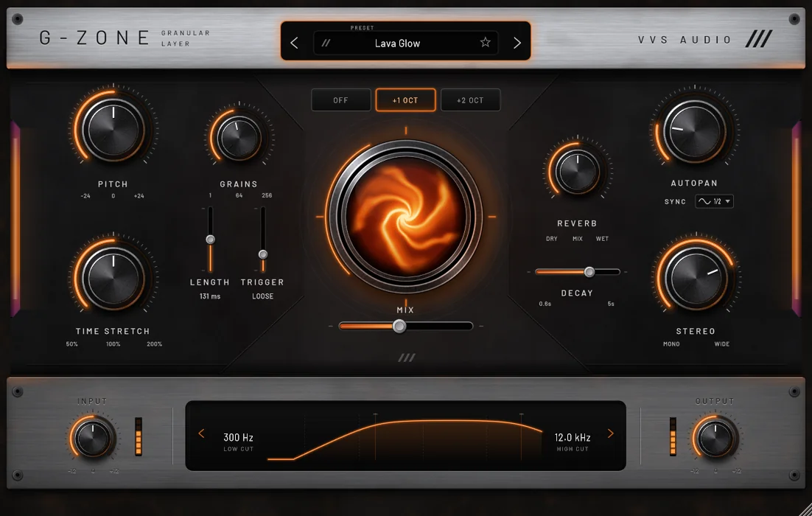
Task: Click the Autopan knob
Action: click(695, 132)
